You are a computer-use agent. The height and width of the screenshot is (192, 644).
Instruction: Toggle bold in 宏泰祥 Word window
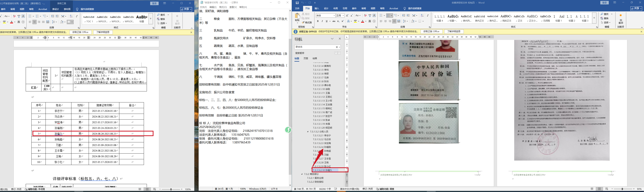pos(318,21)
